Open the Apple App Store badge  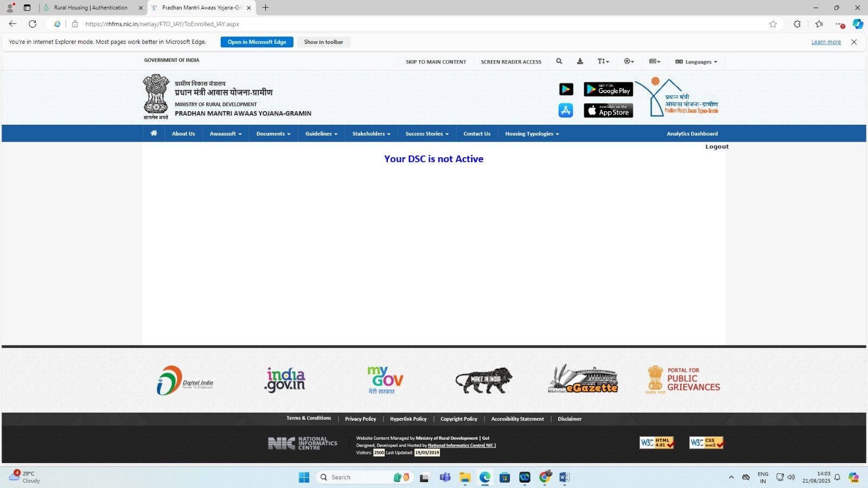tap(608, 111)
